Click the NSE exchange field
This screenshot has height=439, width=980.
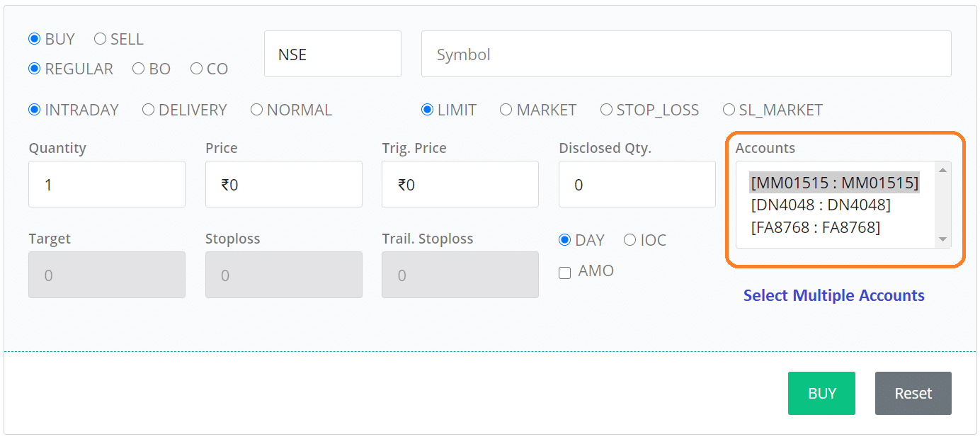[333, 54]
